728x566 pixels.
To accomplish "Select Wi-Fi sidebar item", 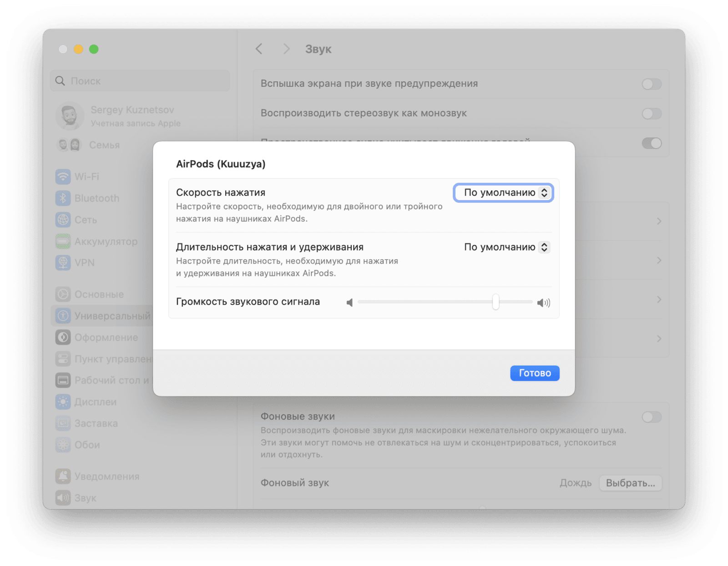I will point(102,176).
